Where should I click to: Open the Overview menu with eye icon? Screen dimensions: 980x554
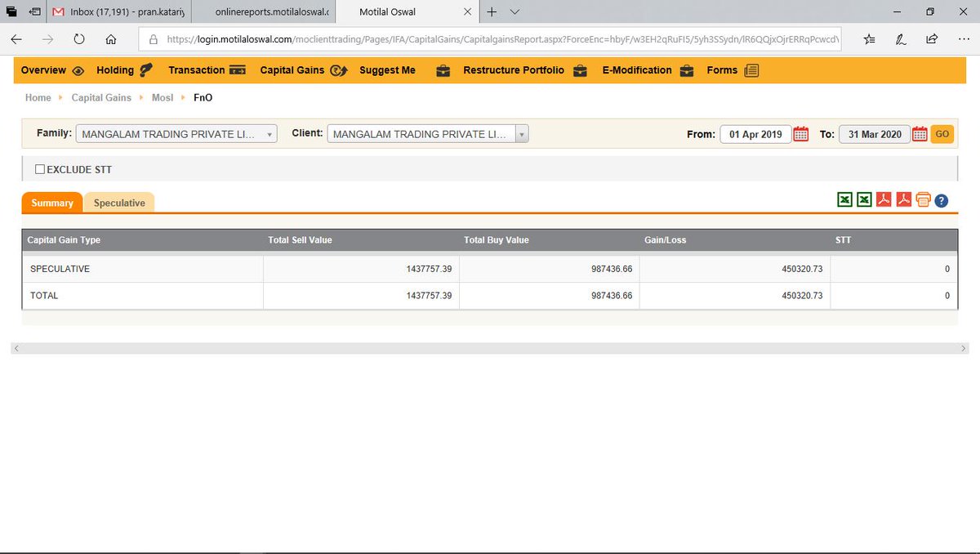point(52,70)
